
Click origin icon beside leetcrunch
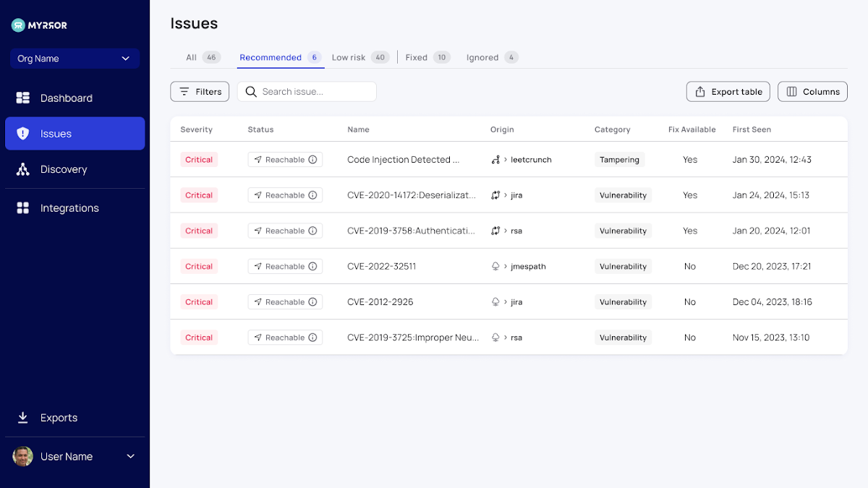495,160
